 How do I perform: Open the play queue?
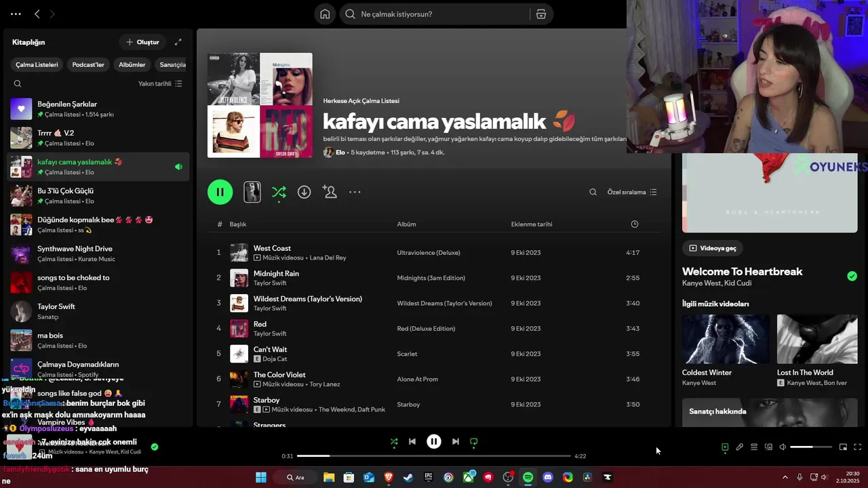pyautogui.click(x=754, y=447)
